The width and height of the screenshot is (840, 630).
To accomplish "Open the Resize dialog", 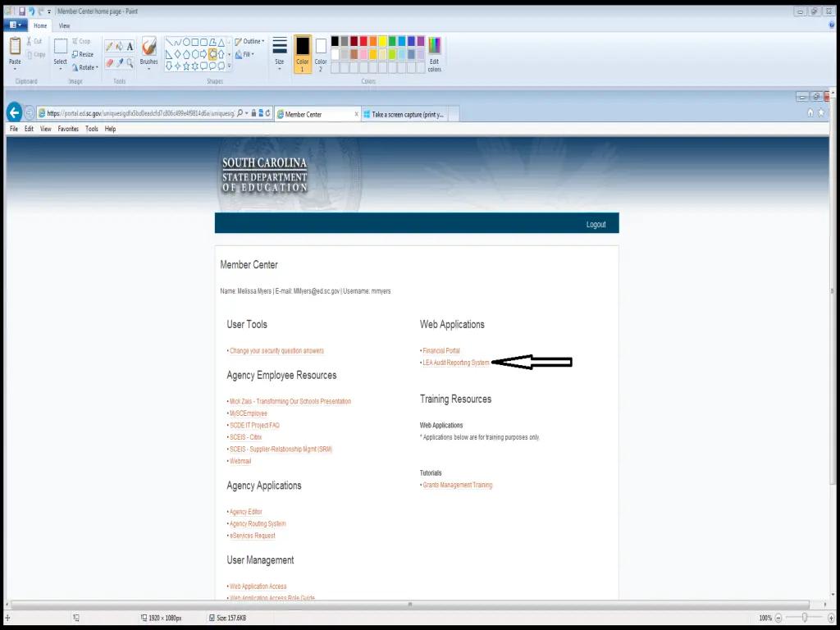I will tap(83, 54).
